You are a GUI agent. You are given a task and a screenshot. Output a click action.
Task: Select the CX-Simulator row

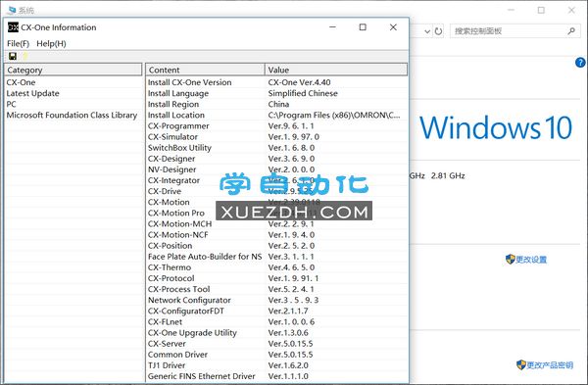click(276, 137)
